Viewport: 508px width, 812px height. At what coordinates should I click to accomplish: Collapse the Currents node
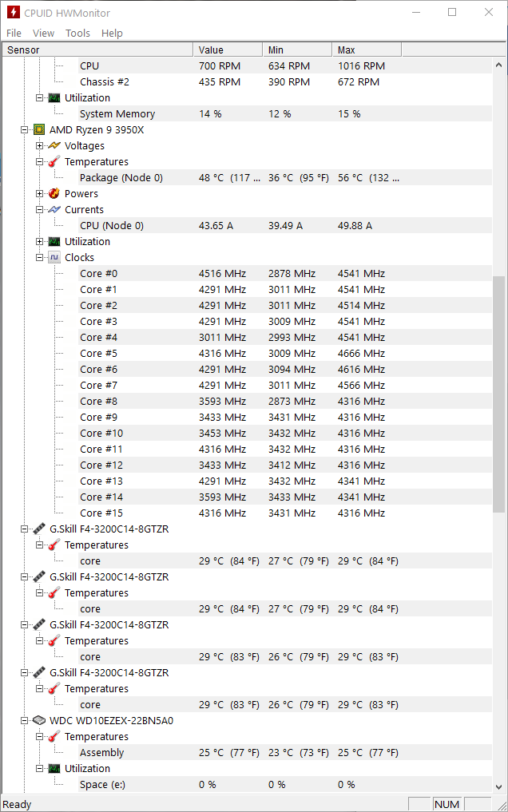pyautogui.click(x=39, y=210)
